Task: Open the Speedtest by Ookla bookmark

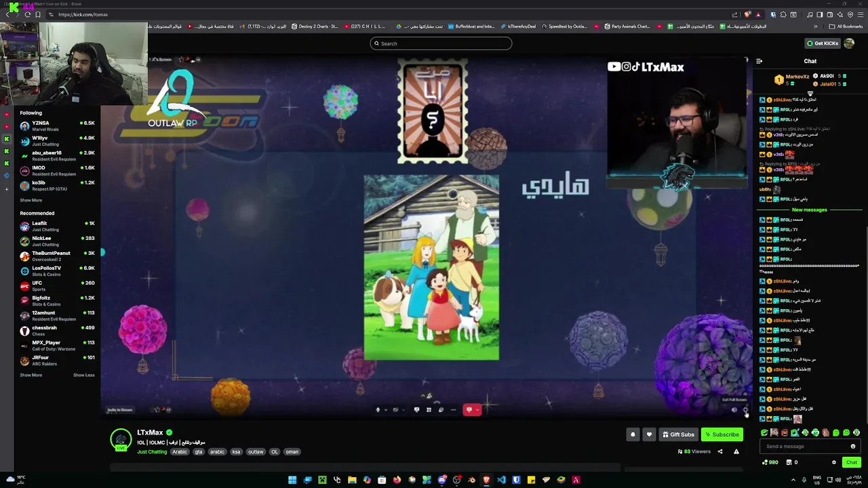Action: [564, 26]
